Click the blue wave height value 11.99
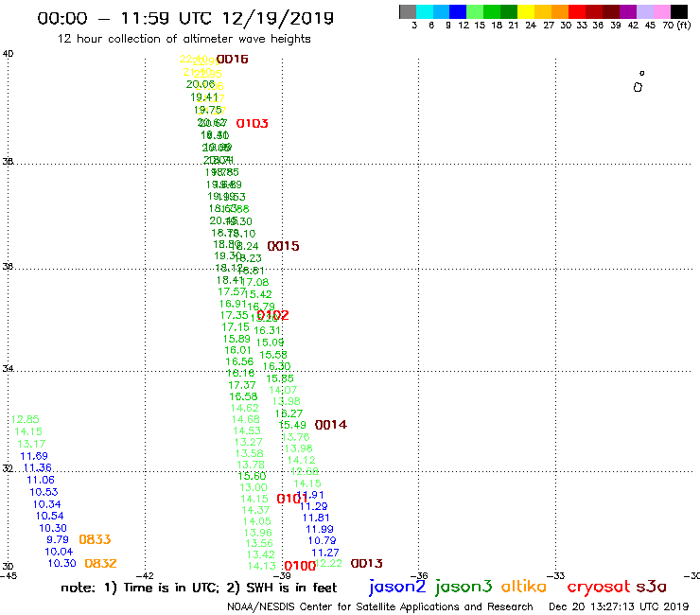Image resolution: width=700 pixels, height=615 pixels. coord(319,529)
